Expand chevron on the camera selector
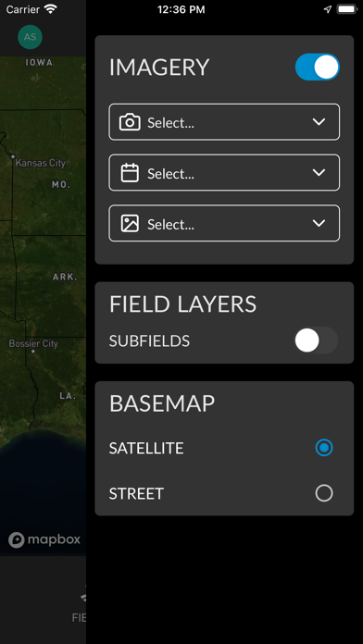This screenshot has width=363, height=644. (x=319, y=122)
